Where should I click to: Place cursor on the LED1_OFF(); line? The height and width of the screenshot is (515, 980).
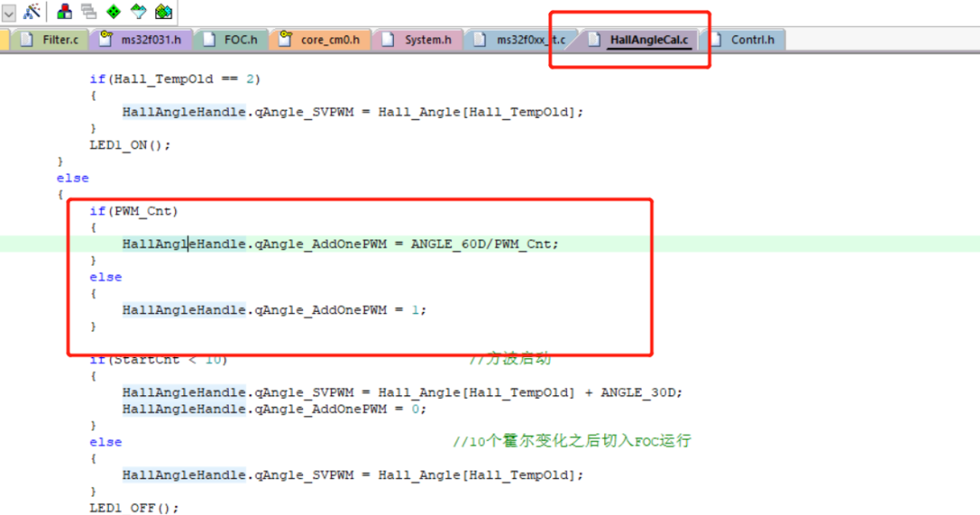click(x=133, y=508)
